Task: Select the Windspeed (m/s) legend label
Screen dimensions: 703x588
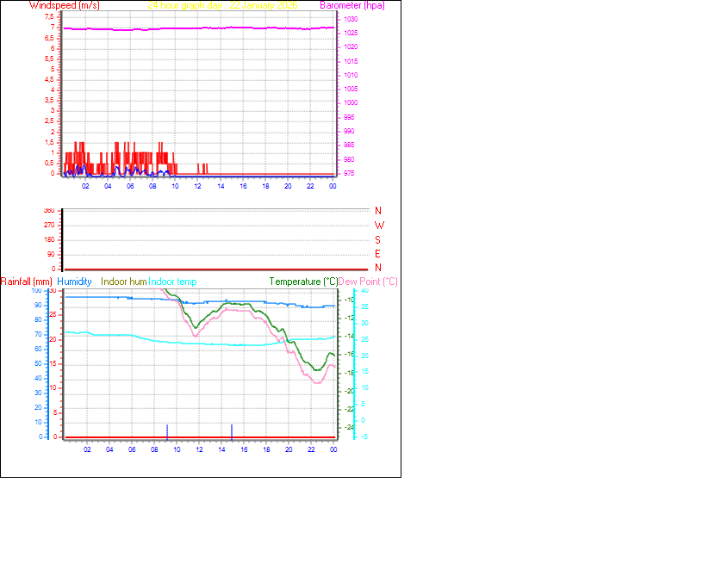Action: tap(65, 5)
